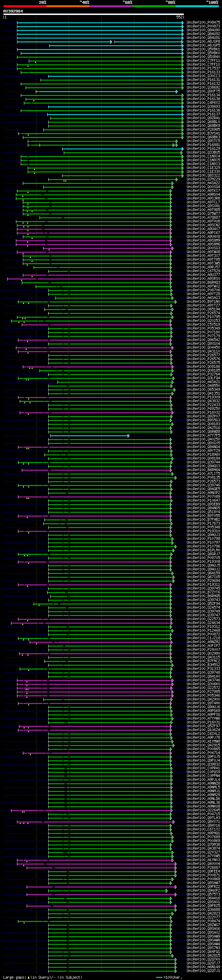Open hit UniRef100_P31333
222x980 pixels.
(203, 669)
